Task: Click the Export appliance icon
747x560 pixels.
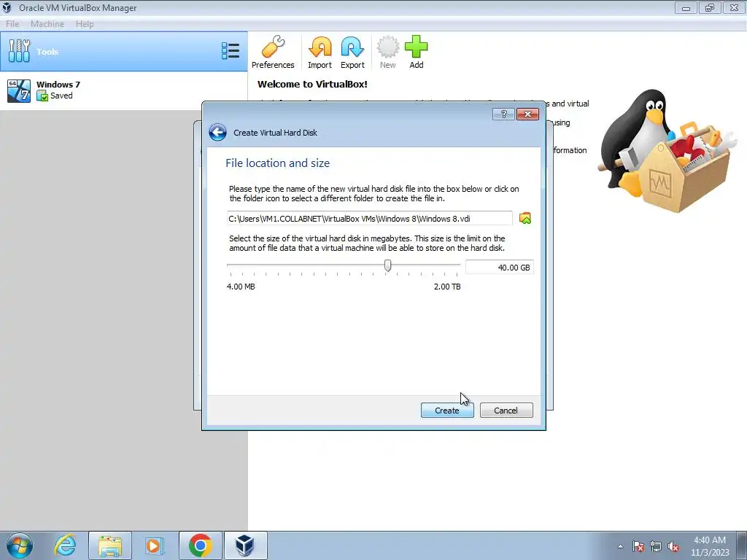Action: [x=352, y=52]
